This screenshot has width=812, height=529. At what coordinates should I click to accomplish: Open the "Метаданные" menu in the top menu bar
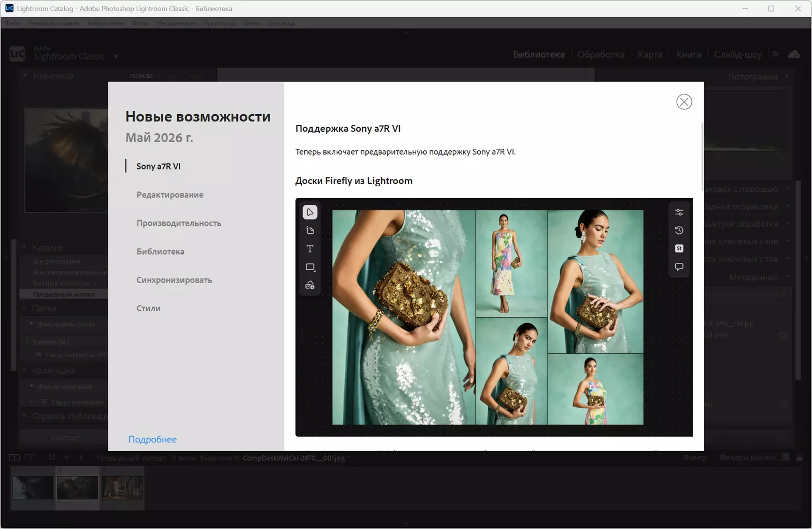[x=175, y=23]
